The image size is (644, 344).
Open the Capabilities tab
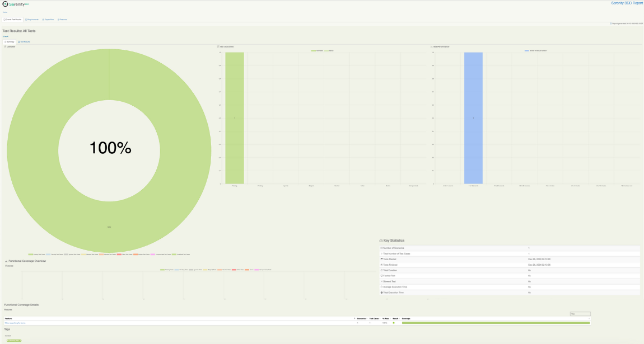click(49, 20)
